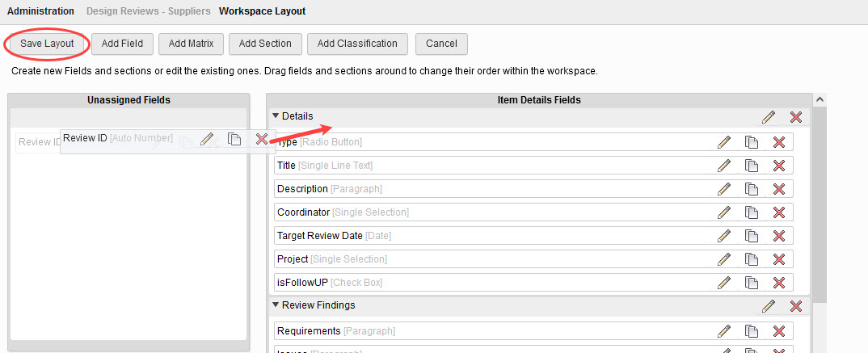
Task: Click the Save Layout button
Action: tap(47, 44)
